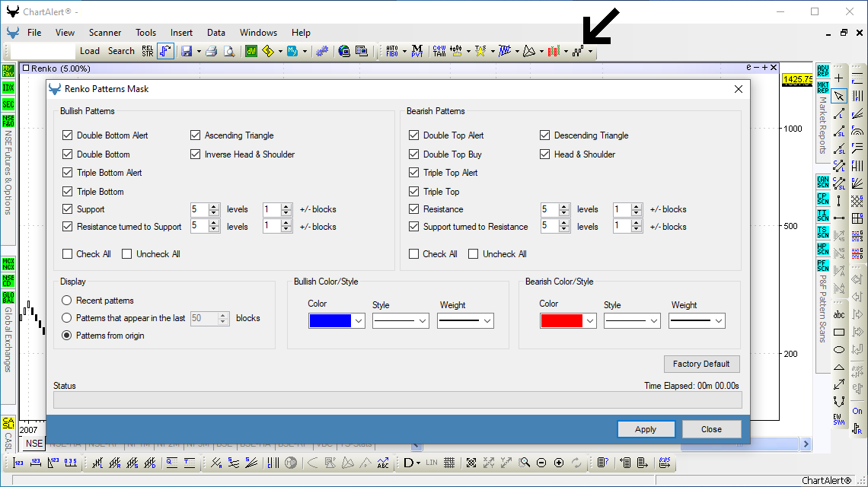The image size is (868, 487).
Task: Click the EW SWM tool icon
Action: [x=839, y=419]
